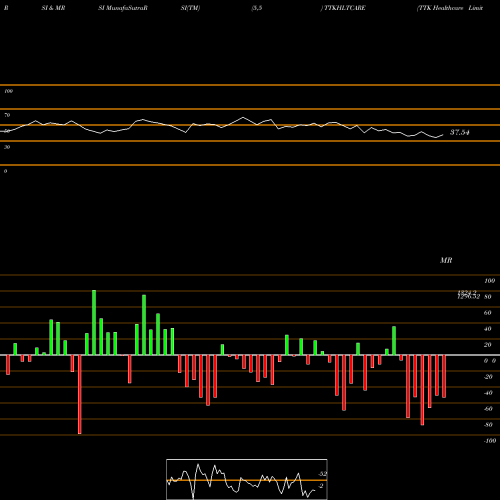Click the end of the white RSI line
Image resolution: width=500 pixels, height=500 pixels.
tap(443, 135)
